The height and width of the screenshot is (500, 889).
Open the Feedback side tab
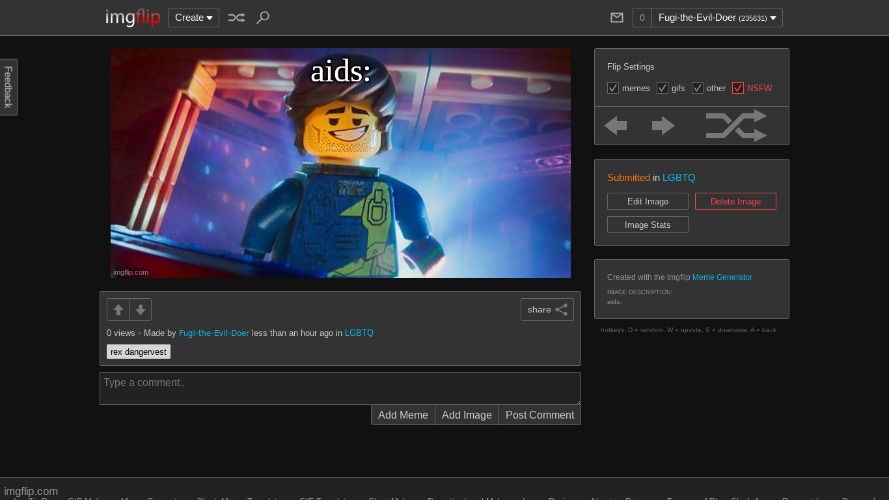[9, 87]
